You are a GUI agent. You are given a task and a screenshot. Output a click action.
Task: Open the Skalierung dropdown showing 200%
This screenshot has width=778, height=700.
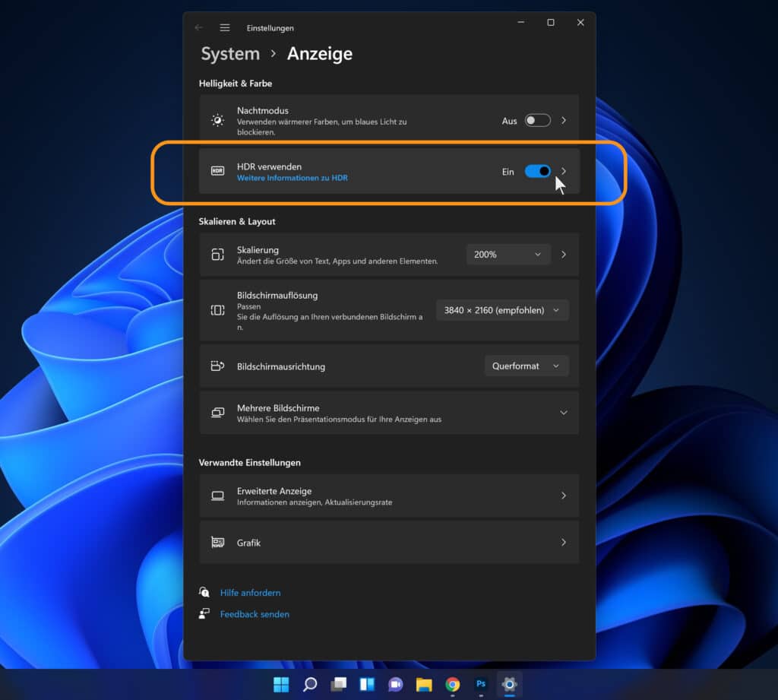click(508, 255)
